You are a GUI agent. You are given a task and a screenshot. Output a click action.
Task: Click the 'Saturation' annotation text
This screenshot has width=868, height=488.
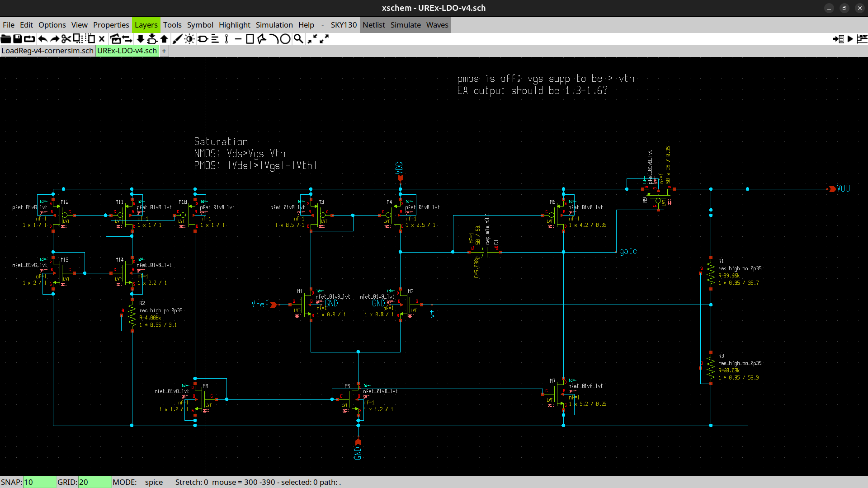click(x=221, y=141)
